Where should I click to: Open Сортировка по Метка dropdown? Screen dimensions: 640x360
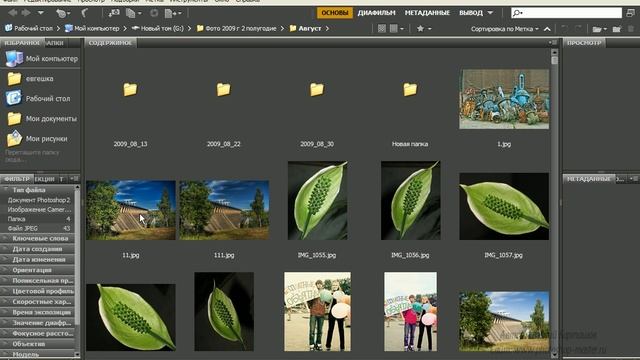[504, 29]
